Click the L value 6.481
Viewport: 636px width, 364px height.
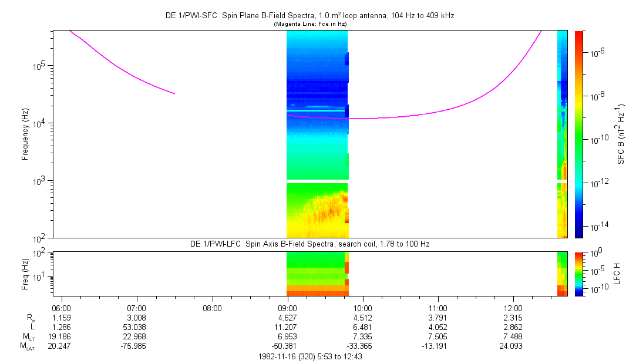click(363, 327)
